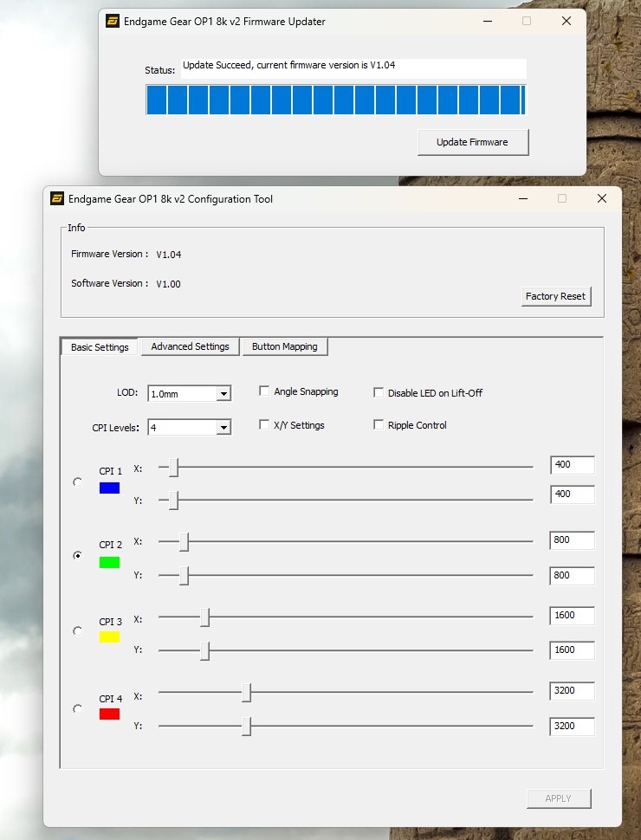This screenshot has width=641, height=840.
Task: Click the CPI 3 X slider handle
Action: tap(204, 617)
